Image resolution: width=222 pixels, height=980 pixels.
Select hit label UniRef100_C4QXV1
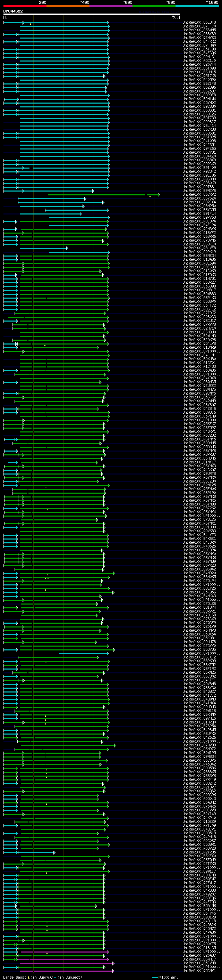click(199, 431)
